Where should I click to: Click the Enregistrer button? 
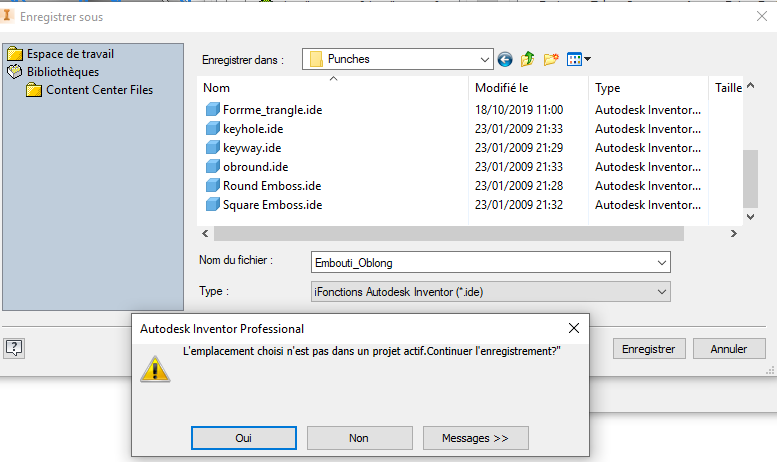point(649,349)
